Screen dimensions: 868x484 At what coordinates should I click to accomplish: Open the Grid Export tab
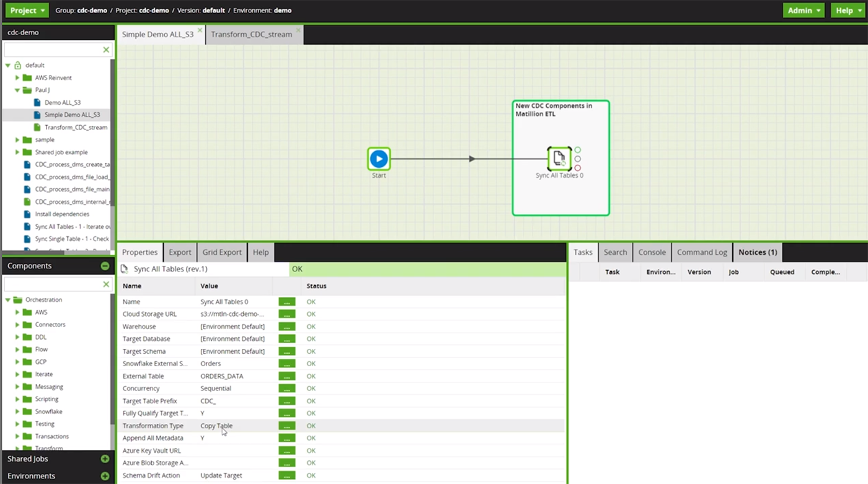click(222, 252)
